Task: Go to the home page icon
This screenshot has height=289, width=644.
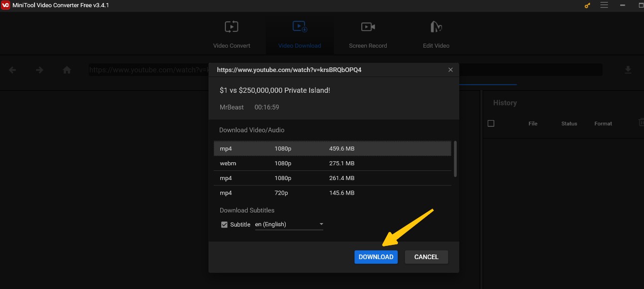Action: [66, 70]
